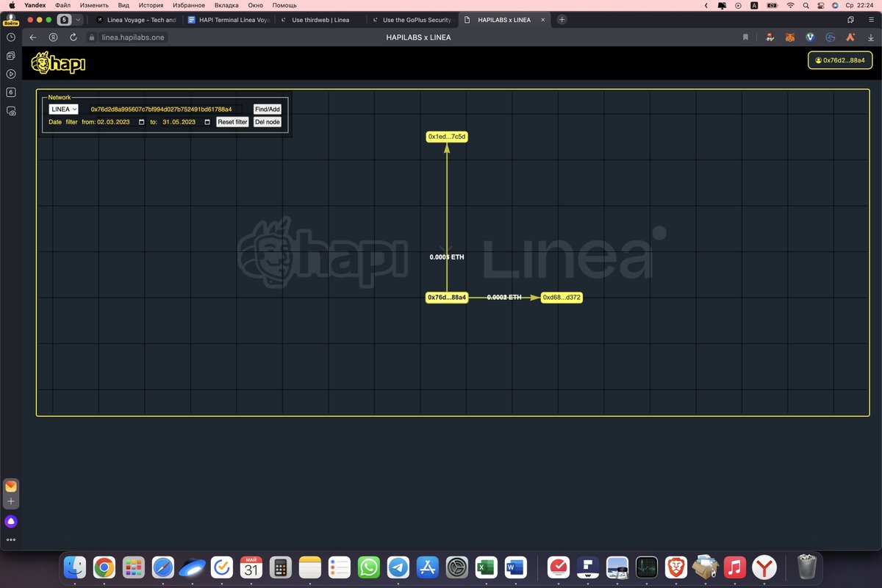Switch to Use thirdweb | Linea tab
Image resolution: width=882 pixels, height=588 pixels.
point(320,20)
